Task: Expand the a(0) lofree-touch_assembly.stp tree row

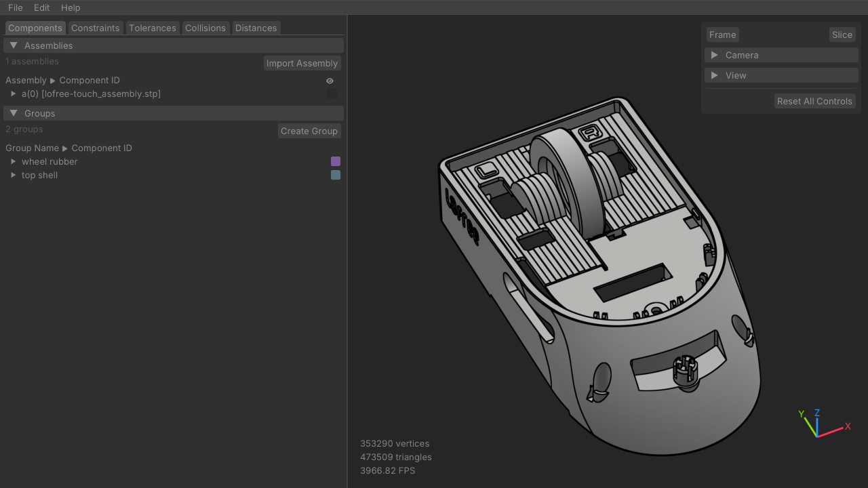Action: tap(13, 94)
